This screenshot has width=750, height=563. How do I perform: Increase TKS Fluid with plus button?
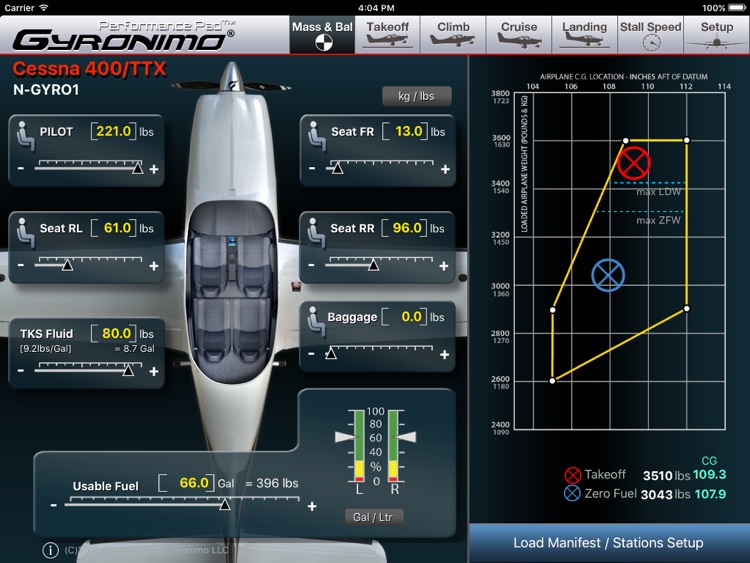pyautogui.click(x=154, y=371)
